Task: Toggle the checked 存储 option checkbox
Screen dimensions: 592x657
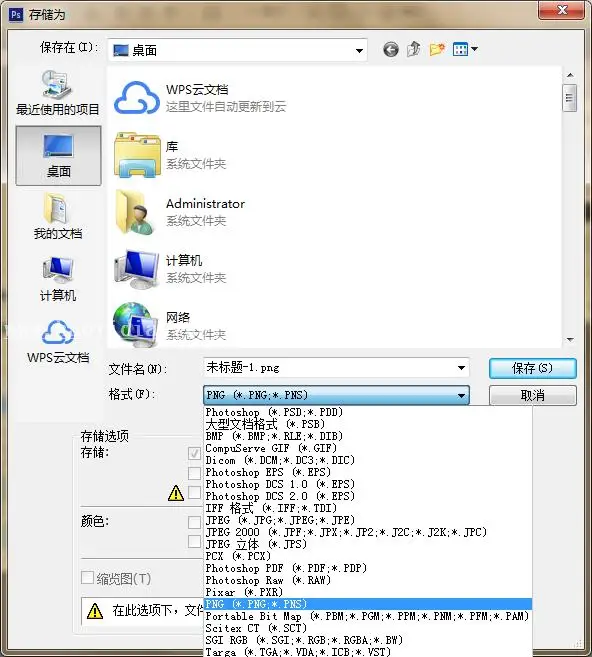Action: pos(194,453)
